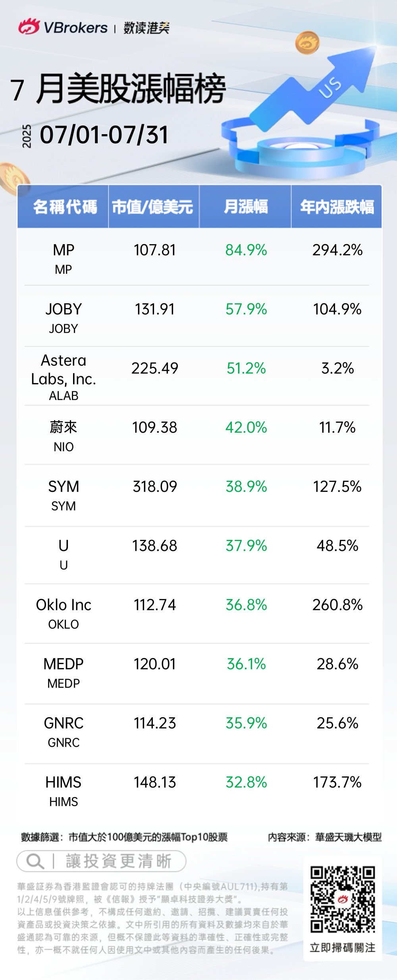Click the red logo inside the QR code

coord(343,899)
